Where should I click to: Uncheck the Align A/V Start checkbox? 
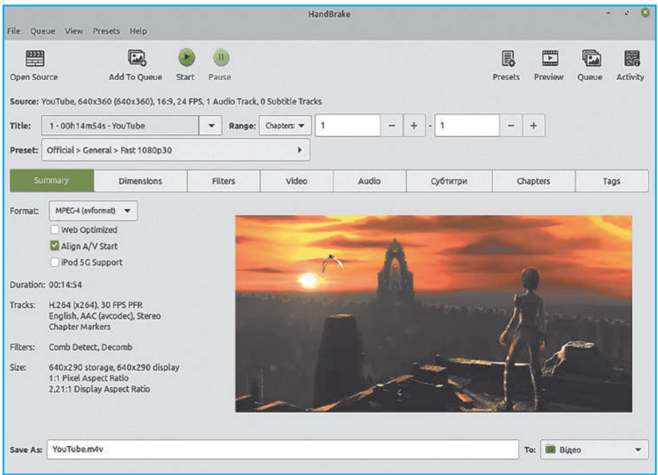pos(55,245)
